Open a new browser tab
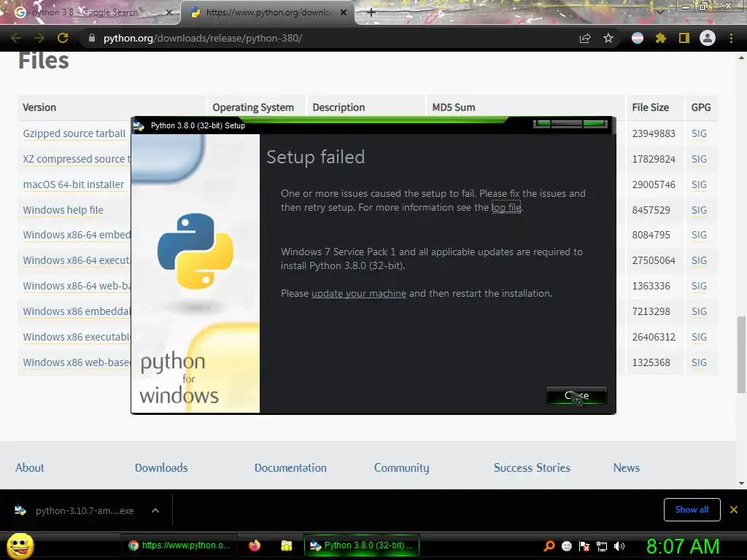 [x=371, y=12]
